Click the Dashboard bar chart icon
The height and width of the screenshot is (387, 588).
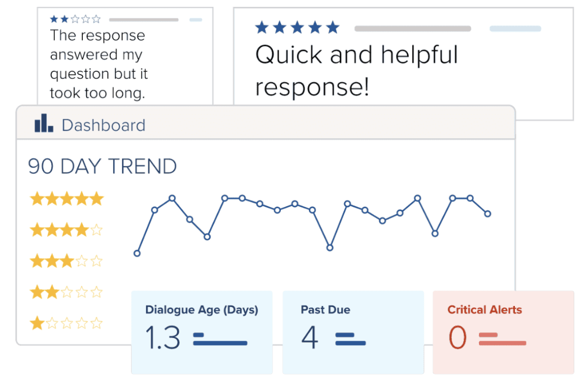pyautogui.click(x=44, y=124)
